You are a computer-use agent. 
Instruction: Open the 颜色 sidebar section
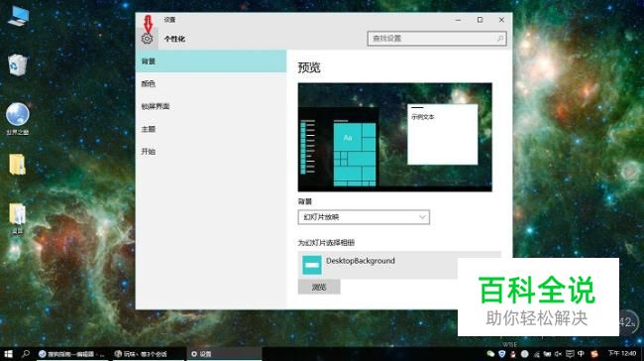point(211,84)
